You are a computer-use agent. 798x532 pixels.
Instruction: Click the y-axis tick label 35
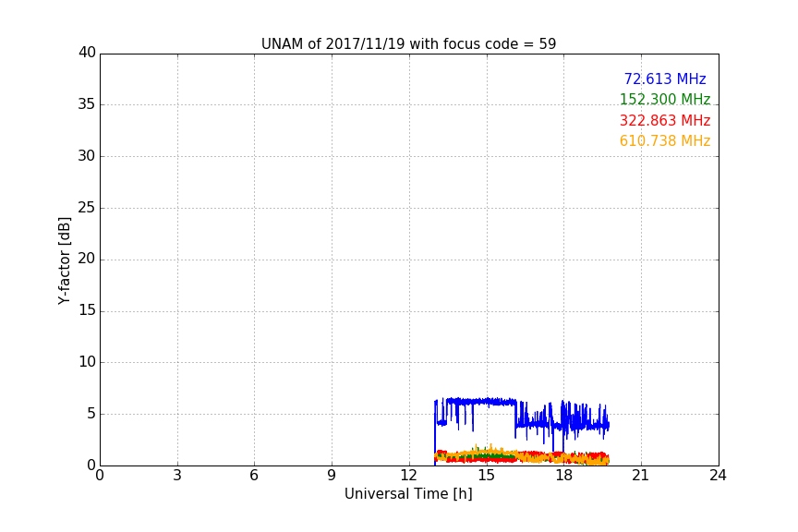coord(87,104)
